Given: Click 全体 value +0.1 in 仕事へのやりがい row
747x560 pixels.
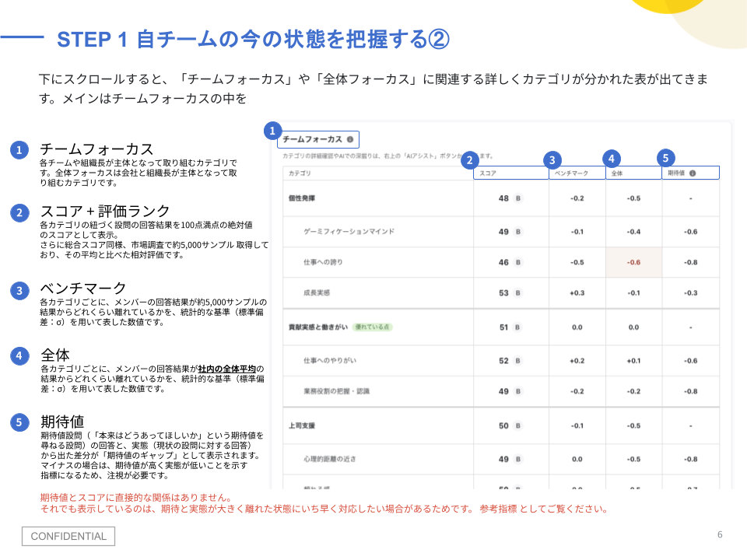Looking at the screenshot, I should tap(633, 361).
